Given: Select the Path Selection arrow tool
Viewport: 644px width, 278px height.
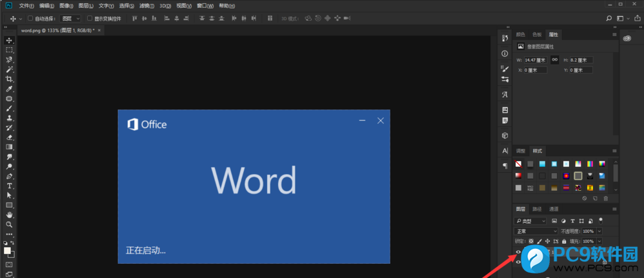Looking at the screenshot, I should pyautogui.click(x=8, y=196).
